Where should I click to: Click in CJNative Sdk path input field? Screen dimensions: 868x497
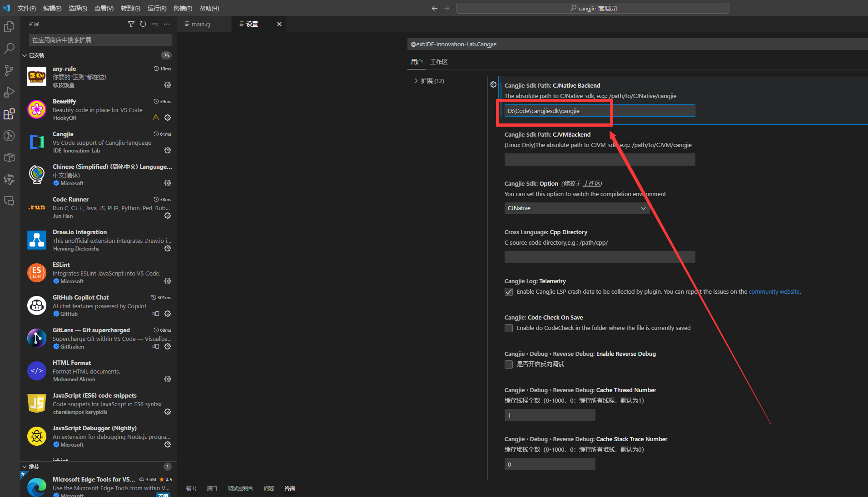(x=600, y=111)
